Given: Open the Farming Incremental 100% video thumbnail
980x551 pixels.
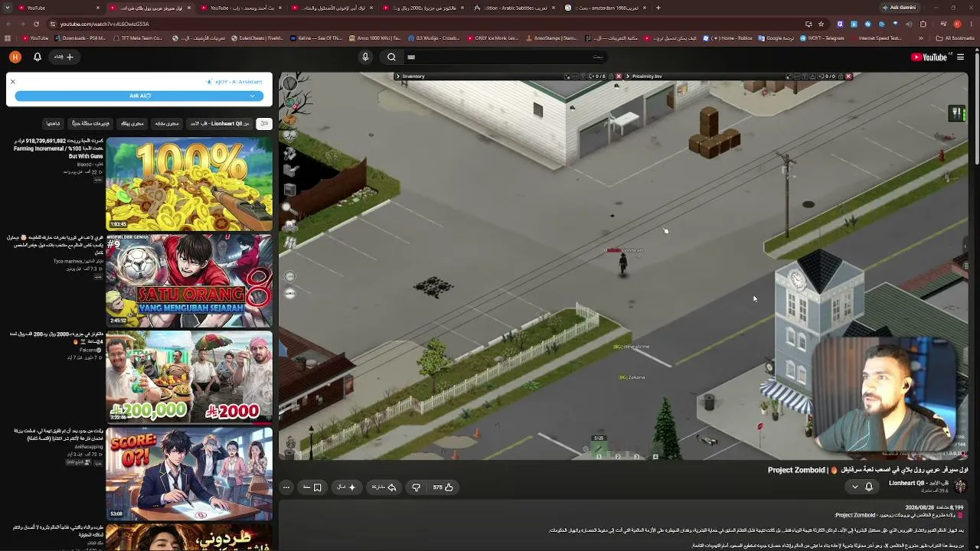Looking at the screenshot, I should point(189,184).
